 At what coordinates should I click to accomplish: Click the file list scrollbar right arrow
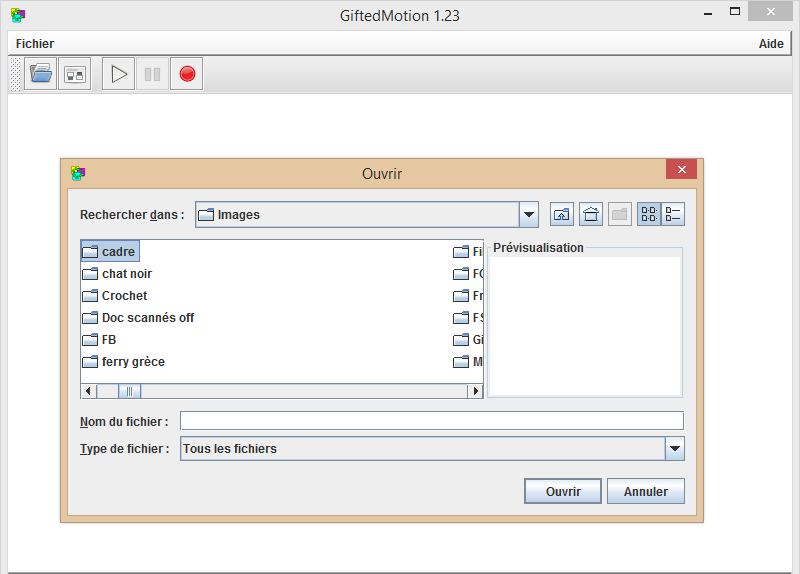(476, 391)
